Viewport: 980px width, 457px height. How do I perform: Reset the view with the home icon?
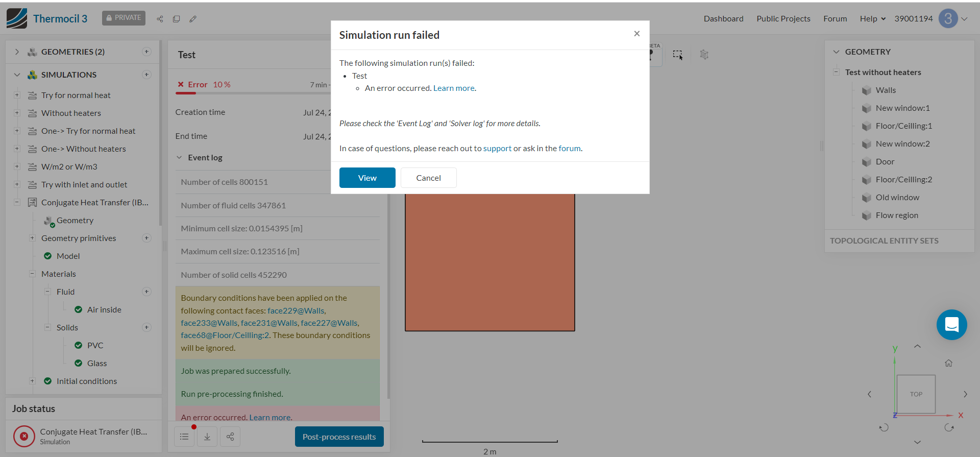click(x=948, y=363)
